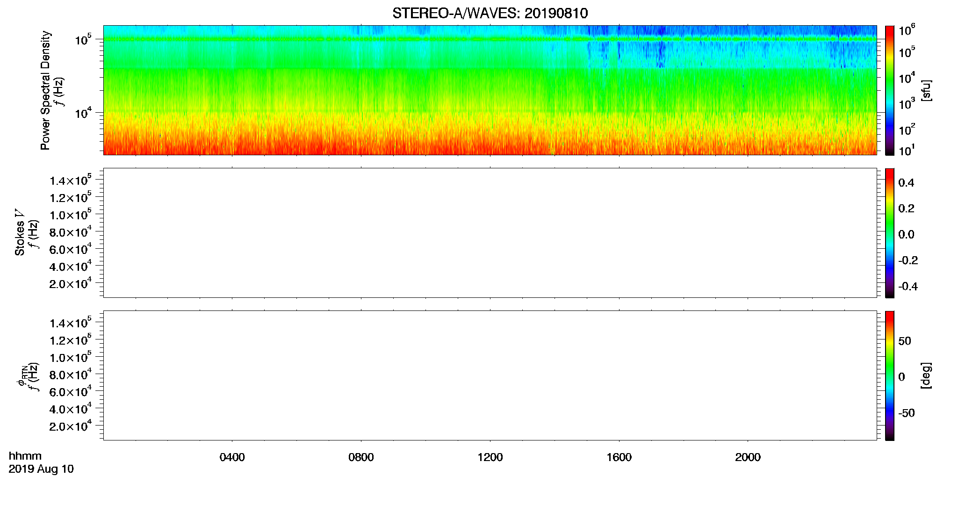Click the hhmm axis label
This screenshot has height=505, width=980.
(25, 456)
